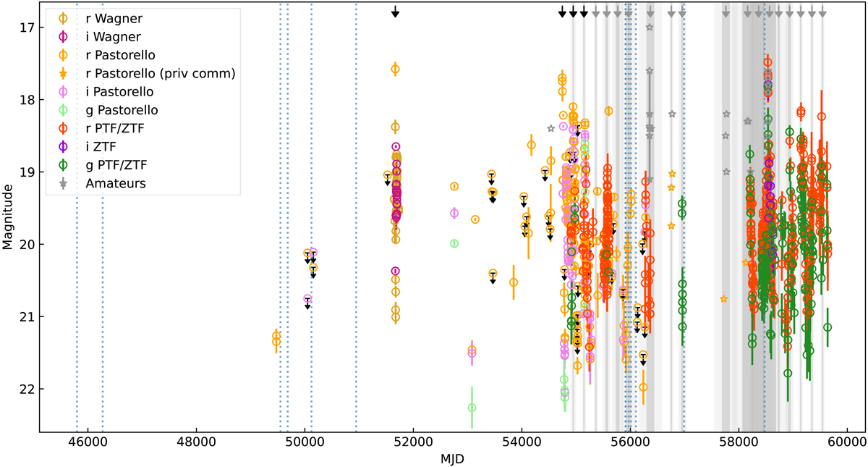Click the 58000 tick label on x-axis

pos(739,442)
